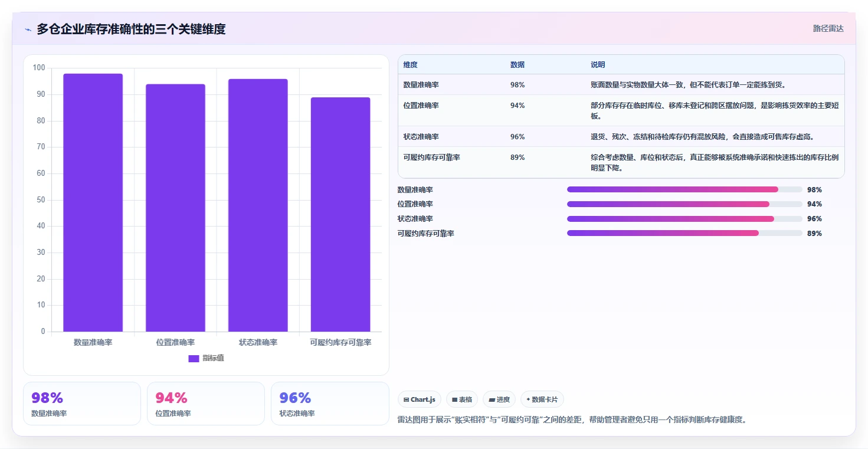Click the 维度 column header

click(411, 65)
